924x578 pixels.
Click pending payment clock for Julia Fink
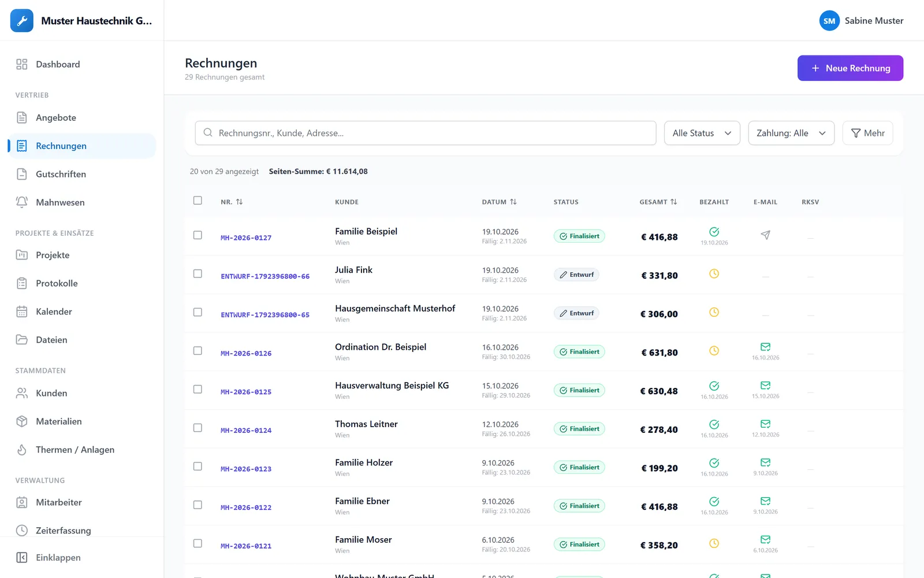714,273
